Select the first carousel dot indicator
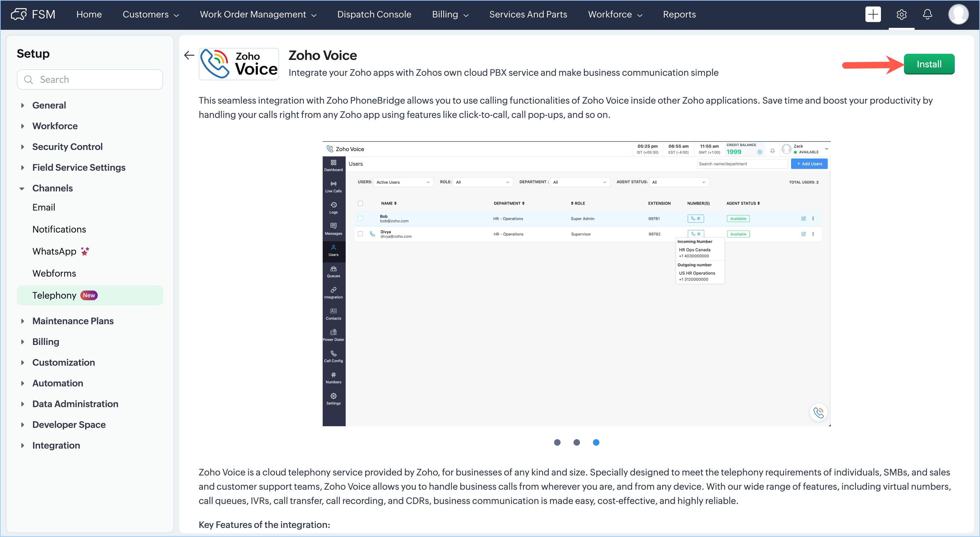Viewport: 980px width, 537px height. point(557,442)
